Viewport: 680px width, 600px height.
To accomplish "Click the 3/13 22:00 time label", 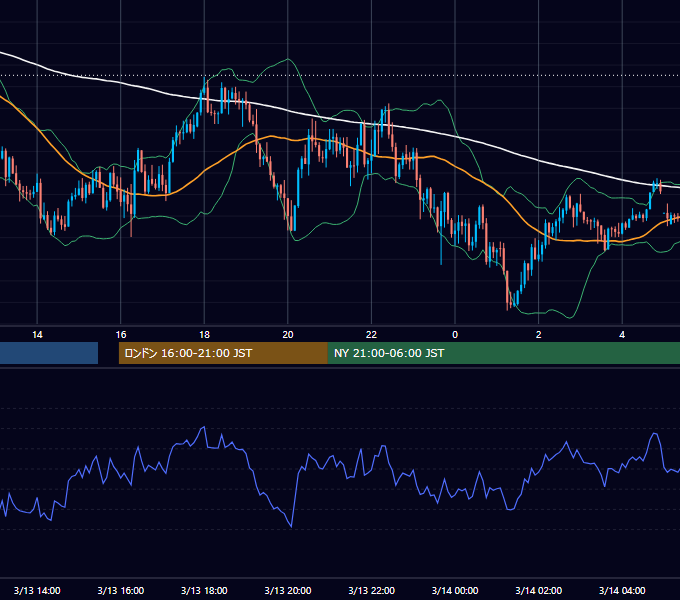I will click(x=371, y=590).
